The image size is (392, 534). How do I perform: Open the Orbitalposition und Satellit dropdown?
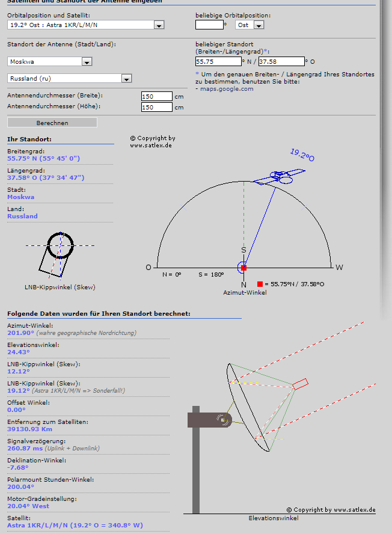tap(86, 25)
